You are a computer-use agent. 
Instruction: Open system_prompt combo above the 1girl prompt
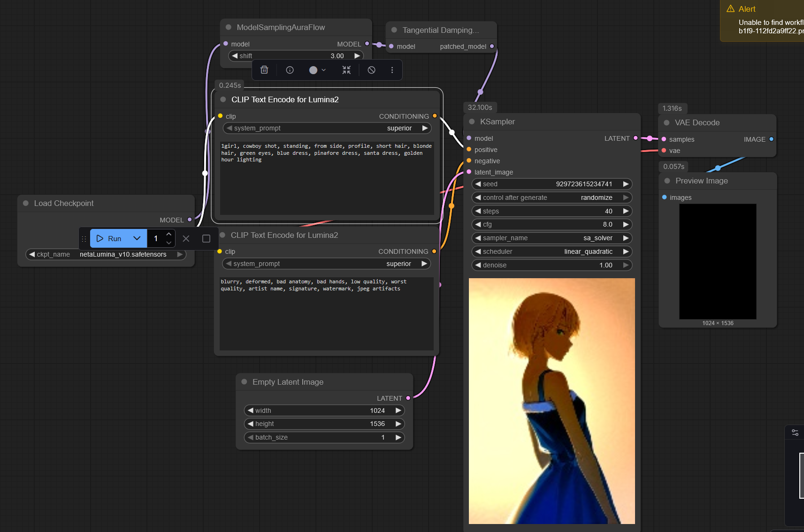(x=327, y=128)
